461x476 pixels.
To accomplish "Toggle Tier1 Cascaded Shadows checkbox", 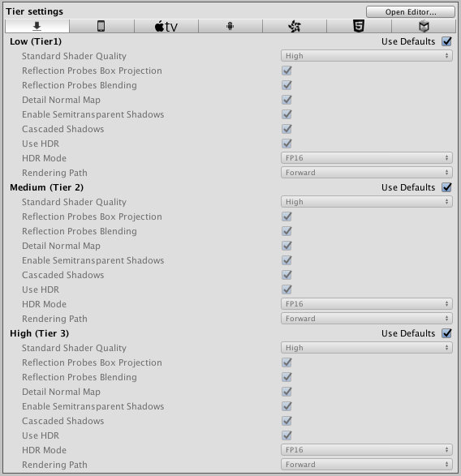I will tap(287, 129).
